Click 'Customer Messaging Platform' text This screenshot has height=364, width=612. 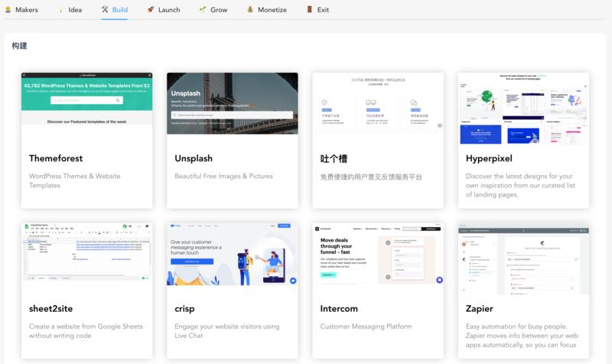click(x=366, y=327)
